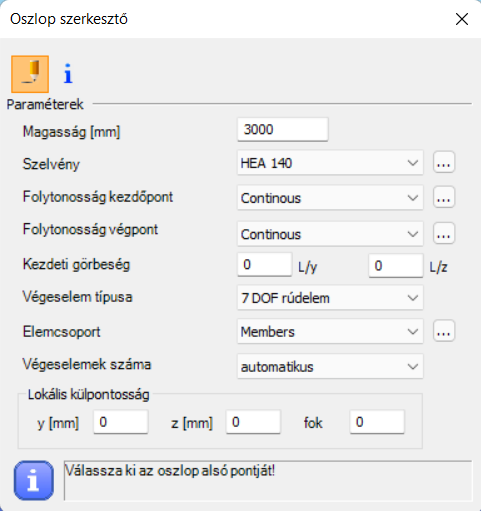481x511 pixels.
Task: Expand Végeselem típusa 7 DOF rúdelem dropdown
Action: pyautogui.click(x=330, y=298)
